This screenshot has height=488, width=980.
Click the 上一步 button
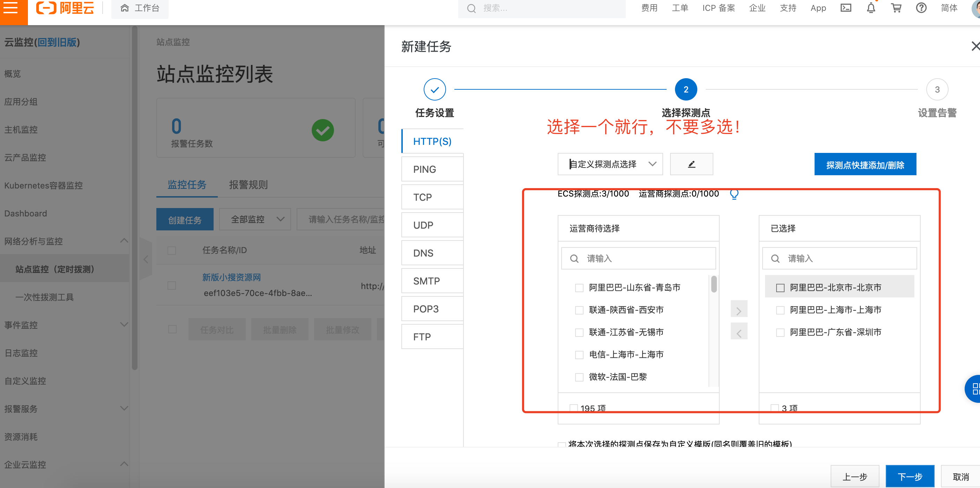854,476
